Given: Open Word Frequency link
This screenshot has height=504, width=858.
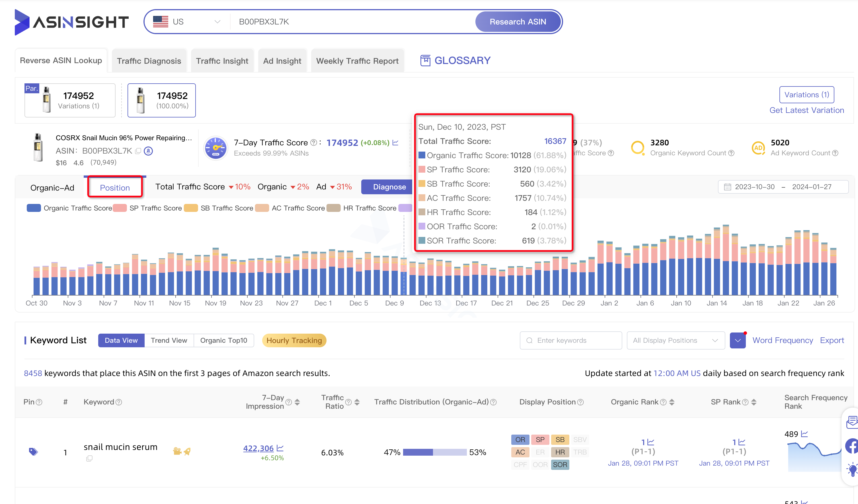Looking at the screenshot, I should (x=782, y=340).
